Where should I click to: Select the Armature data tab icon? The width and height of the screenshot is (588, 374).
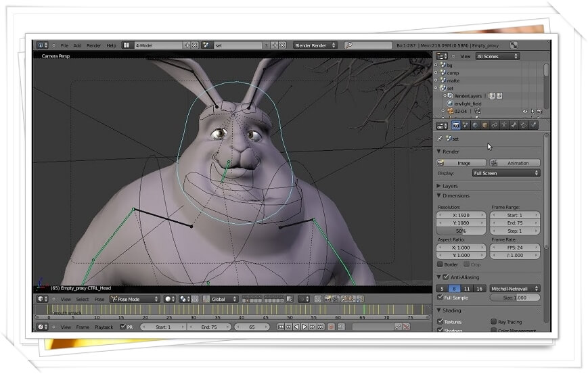tap(504, 126)
